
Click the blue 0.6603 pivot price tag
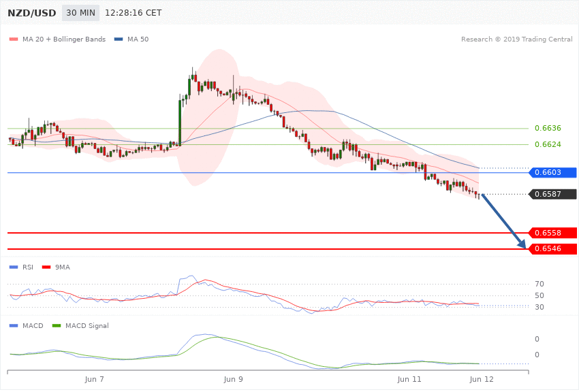click(x=553, y=172)
